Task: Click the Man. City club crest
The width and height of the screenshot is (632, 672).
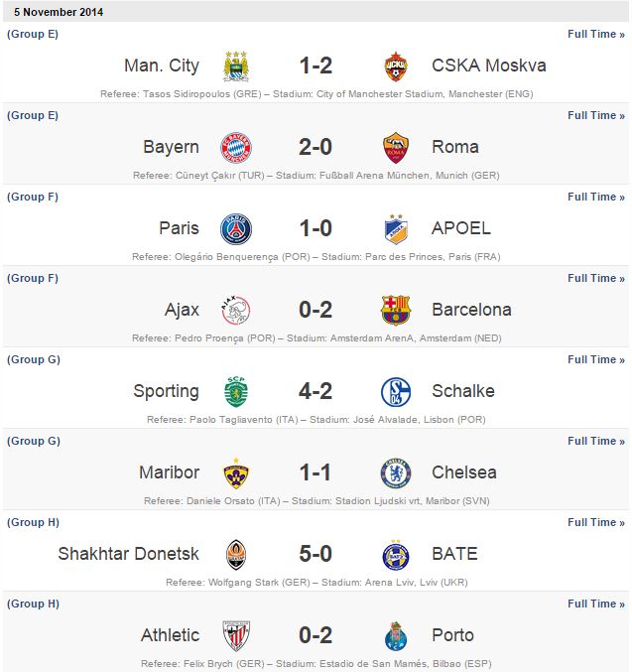Action: click(x=236, y=67)
